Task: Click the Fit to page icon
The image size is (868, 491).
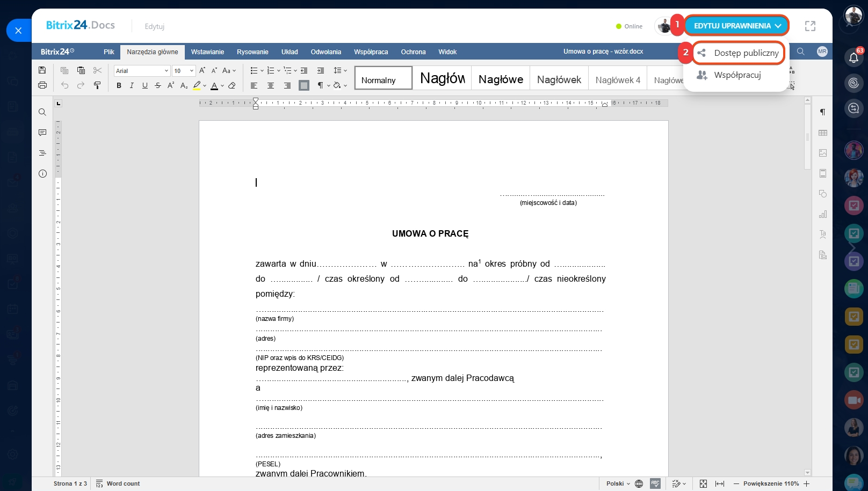Action: pyautogui.click(x=703, y=483)
